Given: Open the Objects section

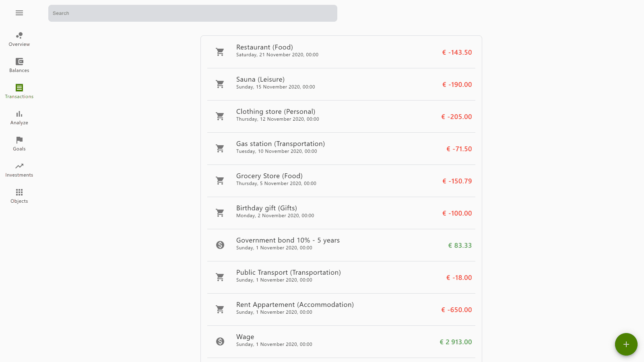Looking at the screenshot, I should point(19,196).
